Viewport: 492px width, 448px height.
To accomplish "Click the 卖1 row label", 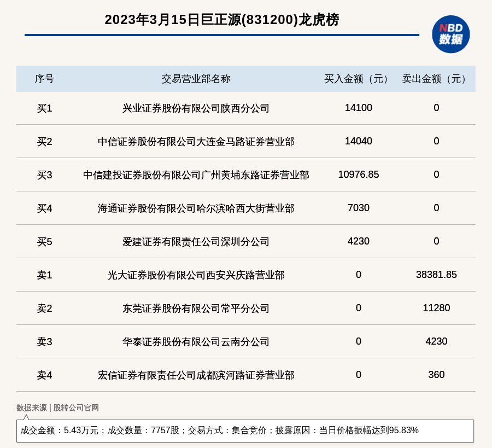I will pos(44,275).
